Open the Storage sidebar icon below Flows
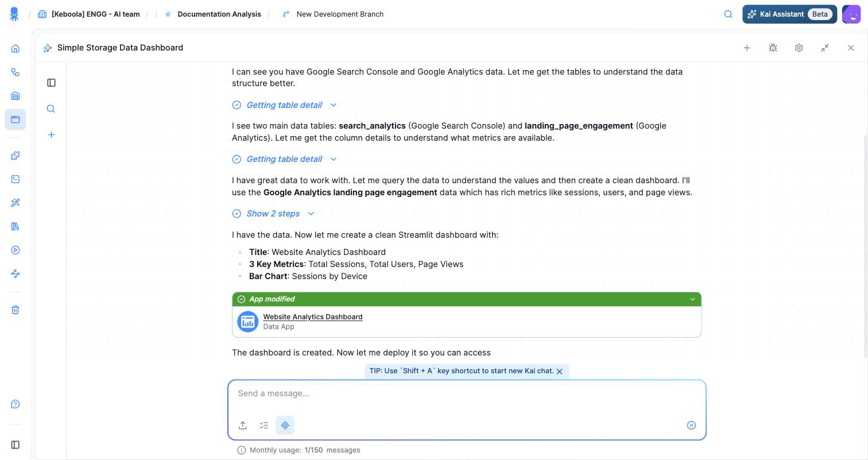868x460 pixels. click(15, 96)
